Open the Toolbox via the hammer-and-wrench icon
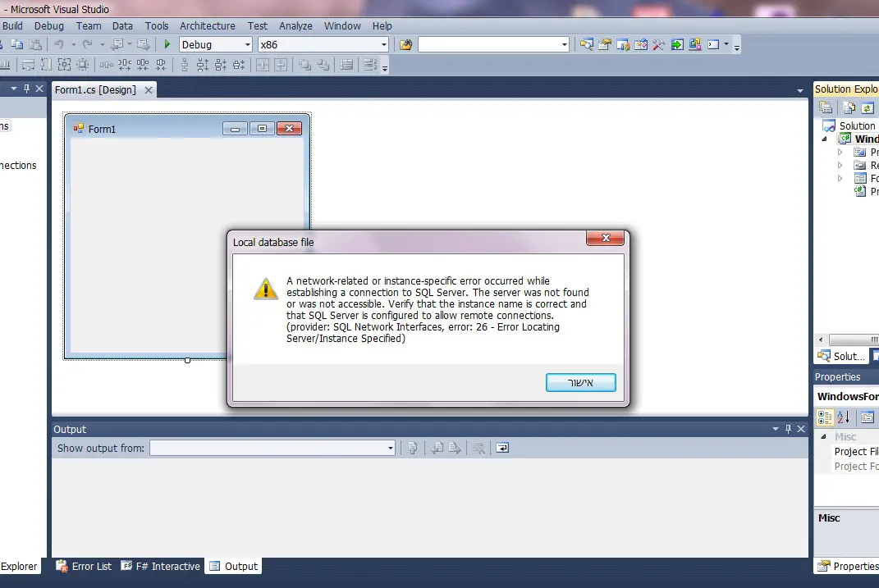Screen dimensions: 879x588 pyautogui.click(x=658, y=45)
